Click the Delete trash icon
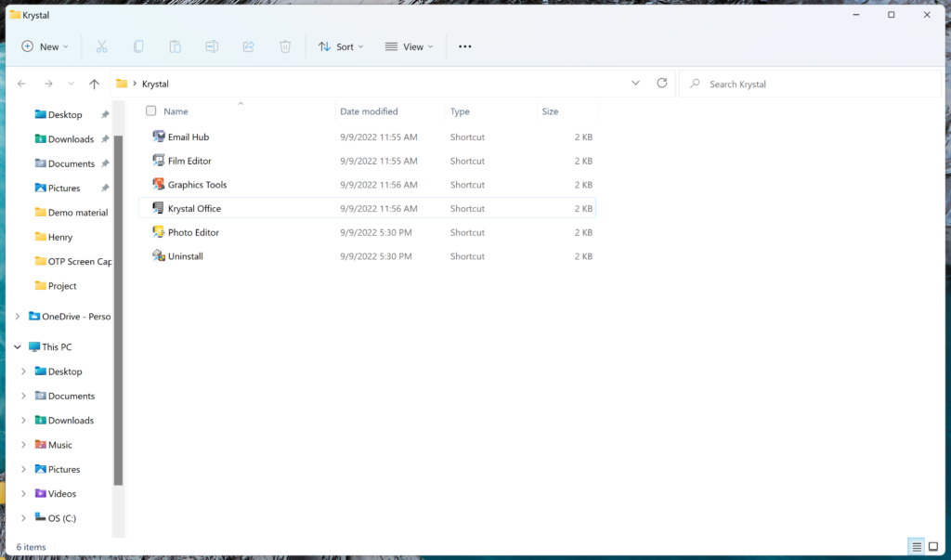Viewport: 951px width, 560px height. point(285,46)
